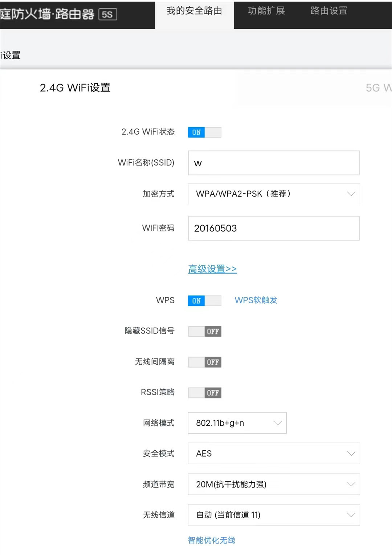
Task: Expand the 网络模式 dropdown
Action: coord(237,423)
